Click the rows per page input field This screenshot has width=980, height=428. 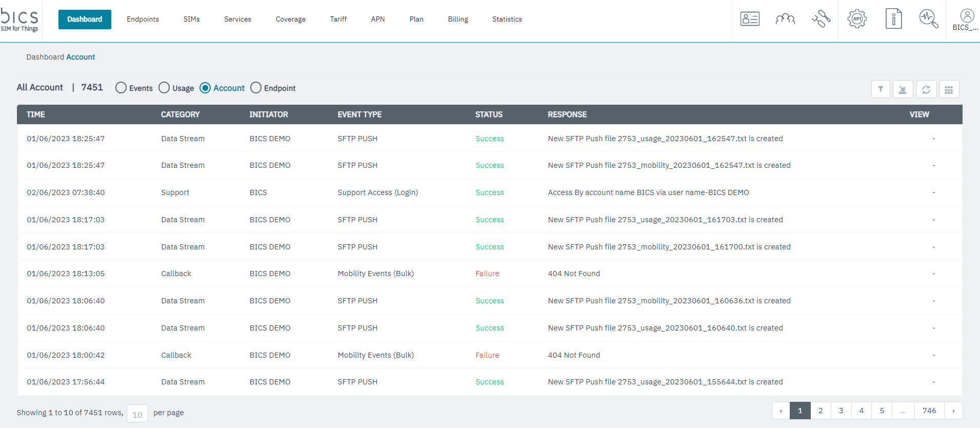point(137,414)
